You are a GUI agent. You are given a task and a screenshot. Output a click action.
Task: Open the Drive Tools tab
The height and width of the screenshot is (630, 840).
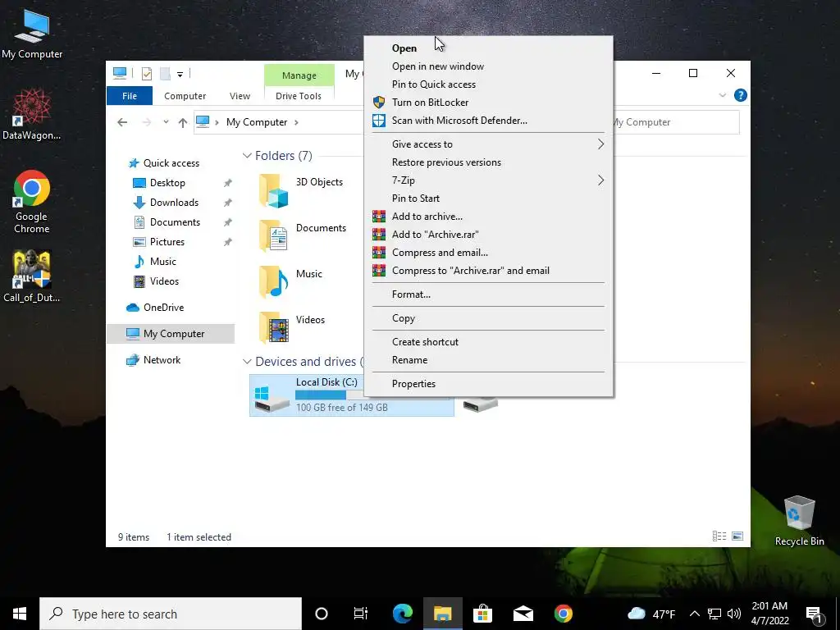click(299, 96)
